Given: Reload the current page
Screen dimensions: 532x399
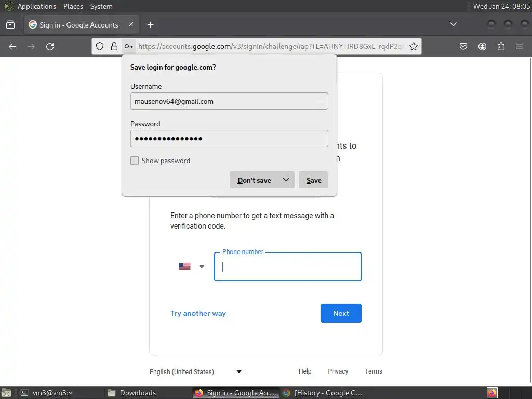Looking at the screenshot, I should click(50, 46).
